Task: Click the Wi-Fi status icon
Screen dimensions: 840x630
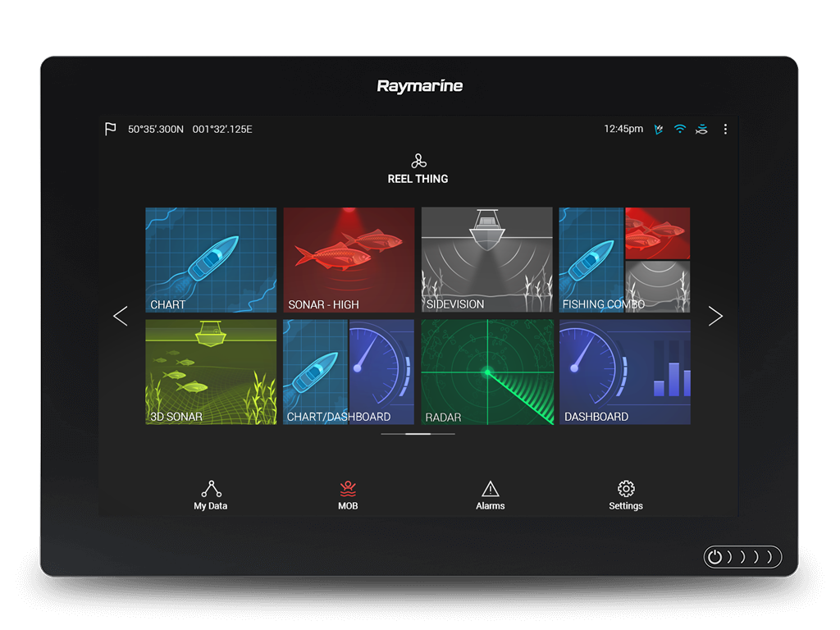Action: [680, 129]
